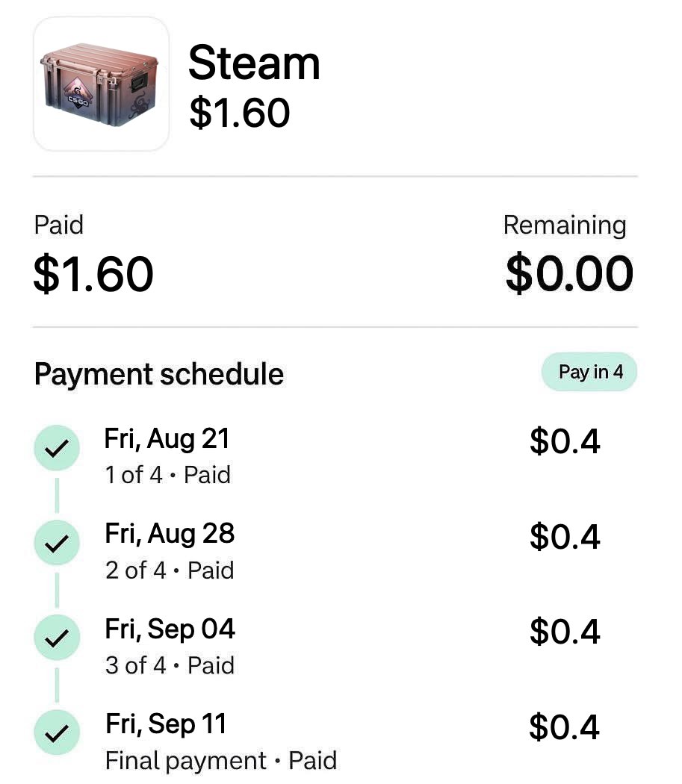Click the Payment schedule heading

(x=159, y=374)
